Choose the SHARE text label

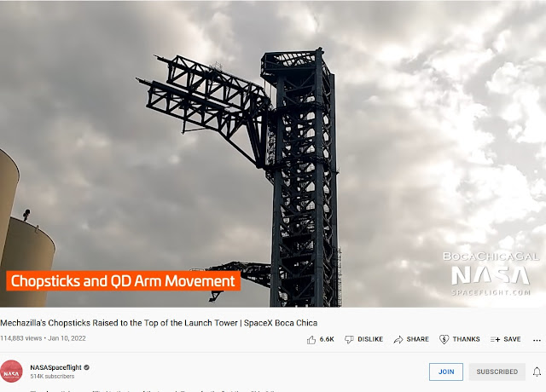pos(417,339)
